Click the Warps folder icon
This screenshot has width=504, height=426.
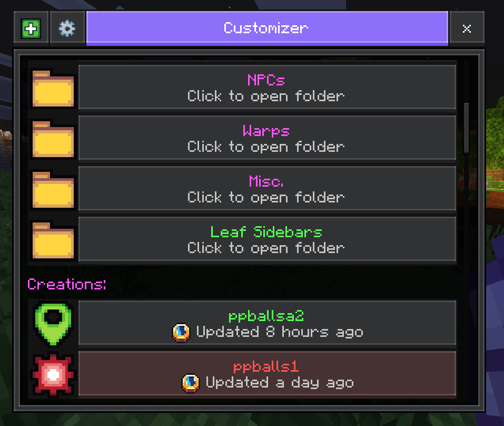pos(53,139)
